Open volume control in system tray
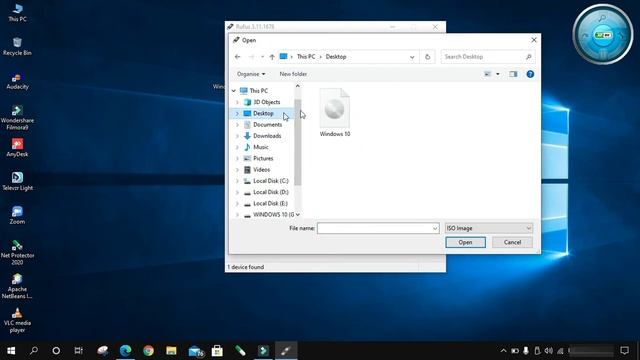640x360 pixels. (x=549, y=351)
